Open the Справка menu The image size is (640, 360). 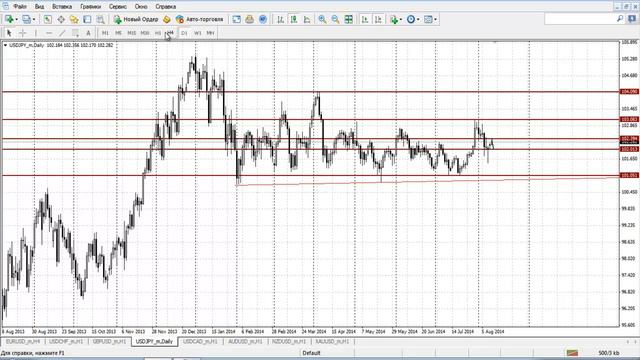click(x=165, y=7)
